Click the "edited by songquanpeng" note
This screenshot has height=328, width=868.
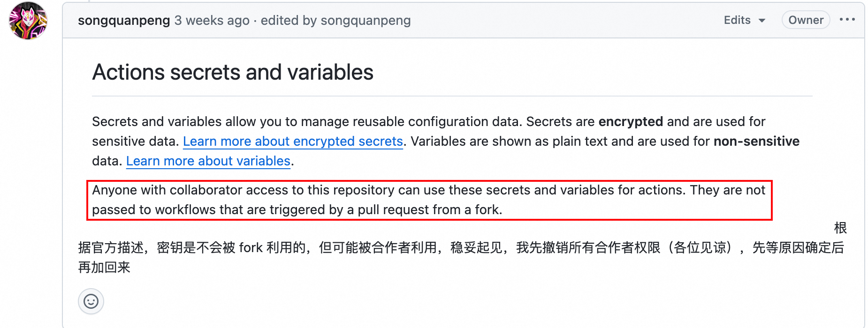click(x=335, y=21)
